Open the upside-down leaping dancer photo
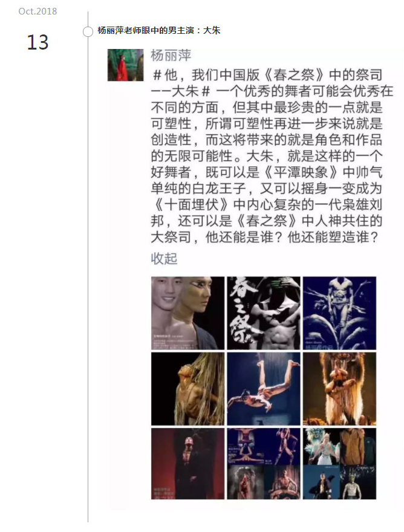 [264, 389]
